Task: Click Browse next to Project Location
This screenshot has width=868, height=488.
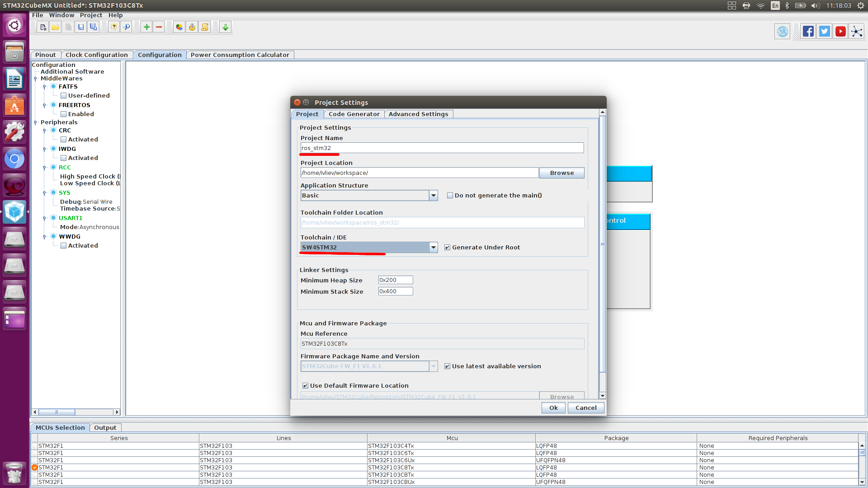Action: 561,173
